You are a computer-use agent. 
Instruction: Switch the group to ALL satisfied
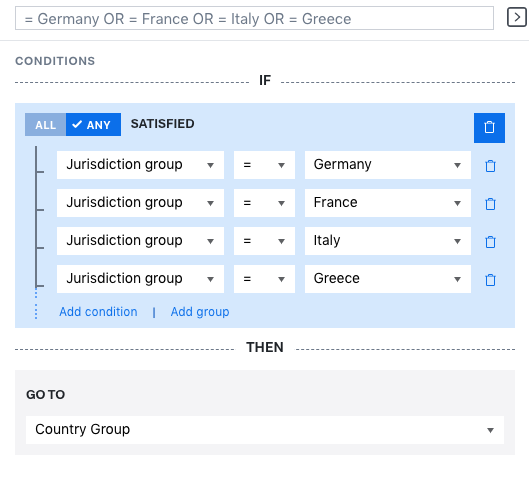point(46,124)
